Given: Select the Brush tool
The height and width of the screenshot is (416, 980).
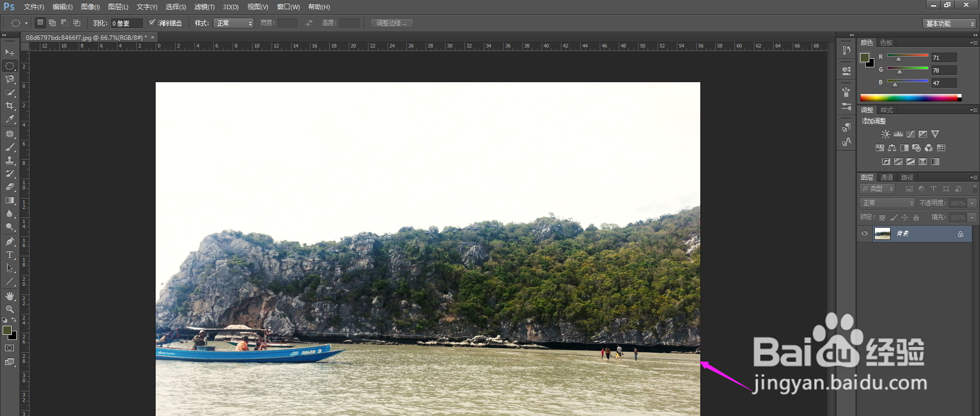Looking at the screenshot, I should pos(10,147).
